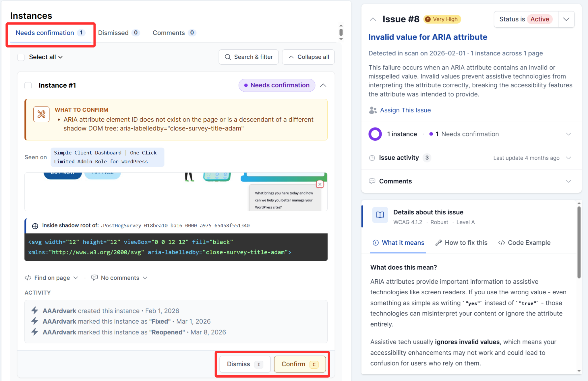This screenshot has height=381, width=588.
Task: Check the Instance #1 checkbox
Action: point(28,86)
